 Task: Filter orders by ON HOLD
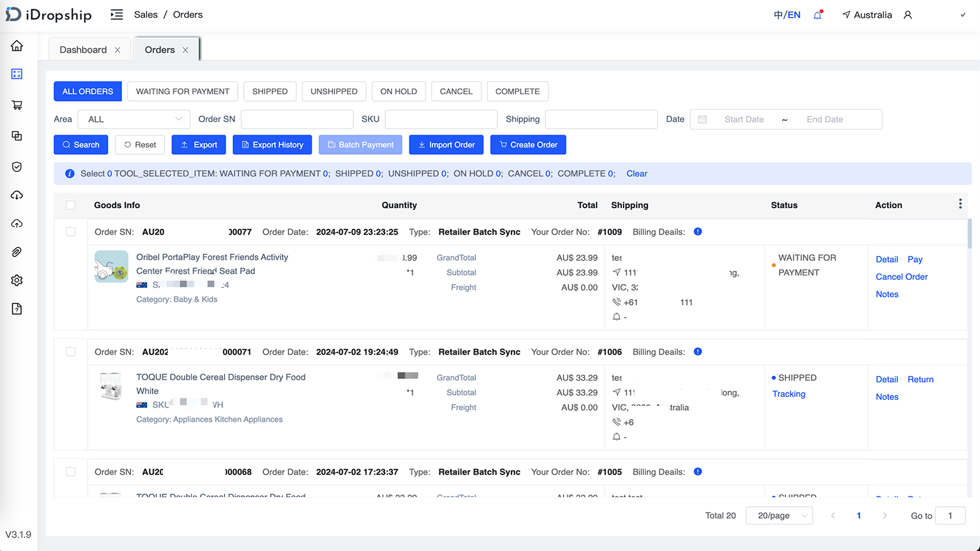pyautogui.click(x=399, y=91)
